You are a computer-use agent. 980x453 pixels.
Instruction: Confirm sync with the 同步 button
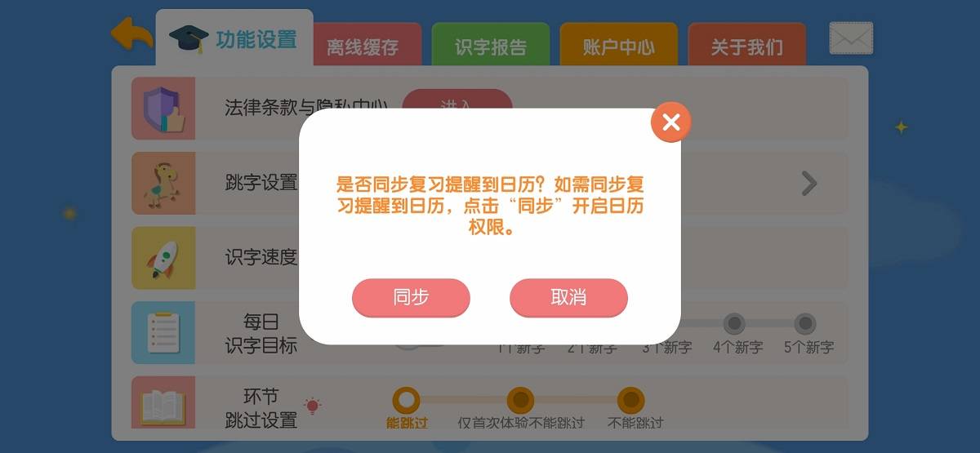coord(411,297)
